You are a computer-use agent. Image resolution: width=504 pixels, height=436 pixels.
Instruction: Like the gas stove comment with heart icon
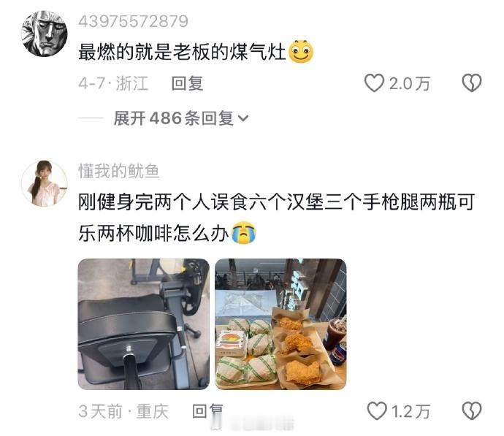(x=374, y=83)
